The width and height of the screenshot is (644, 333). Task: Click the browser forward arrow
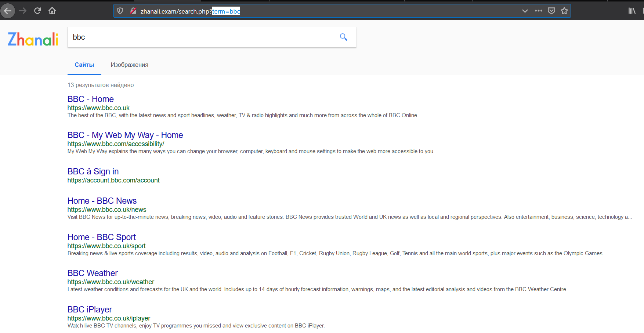pos(23,11)
